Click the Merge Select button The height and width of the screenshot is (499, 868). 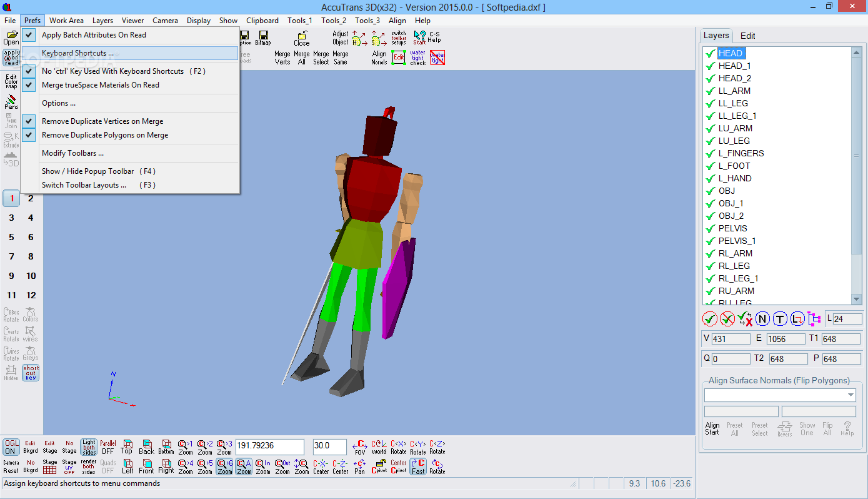tap(321, 58)
